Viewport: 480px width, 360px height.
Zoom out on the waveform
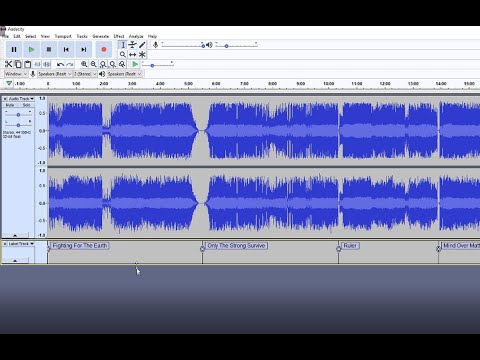(x=94, y=64)
